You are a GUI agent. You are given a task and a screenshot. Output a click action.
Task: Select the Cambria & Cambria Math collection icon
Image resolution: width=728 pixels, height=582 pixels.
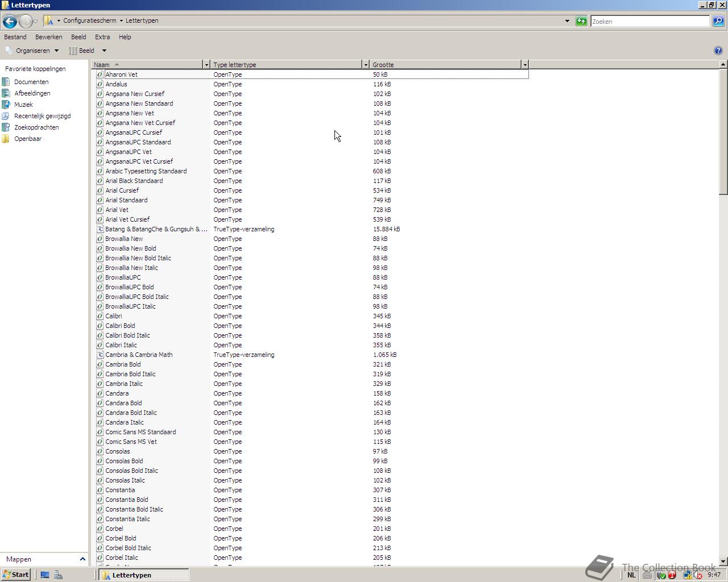(100, 355)
